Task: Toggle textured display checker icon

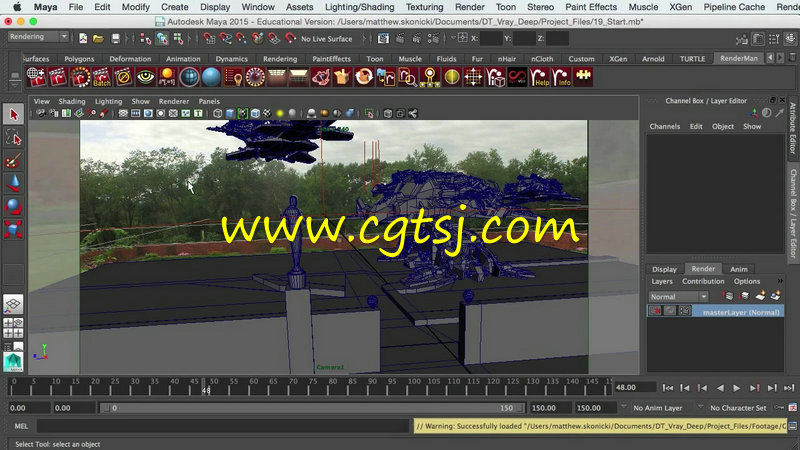Action: 267,113
